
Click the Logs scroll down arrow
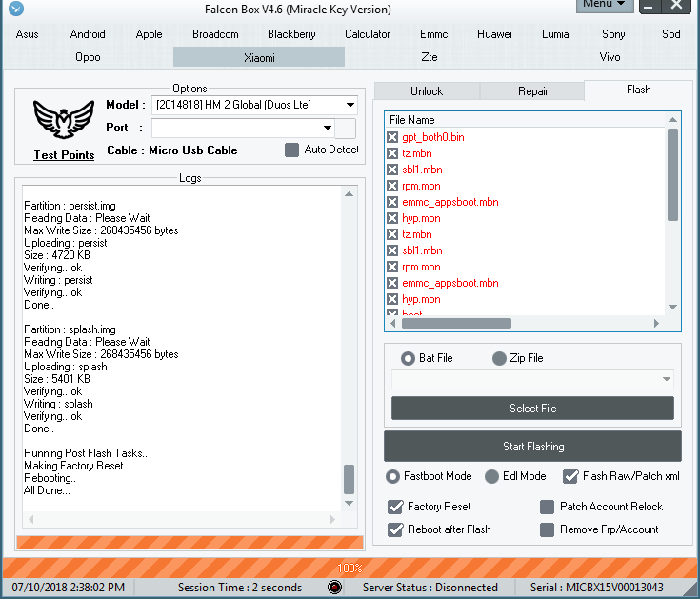[350, 503]
